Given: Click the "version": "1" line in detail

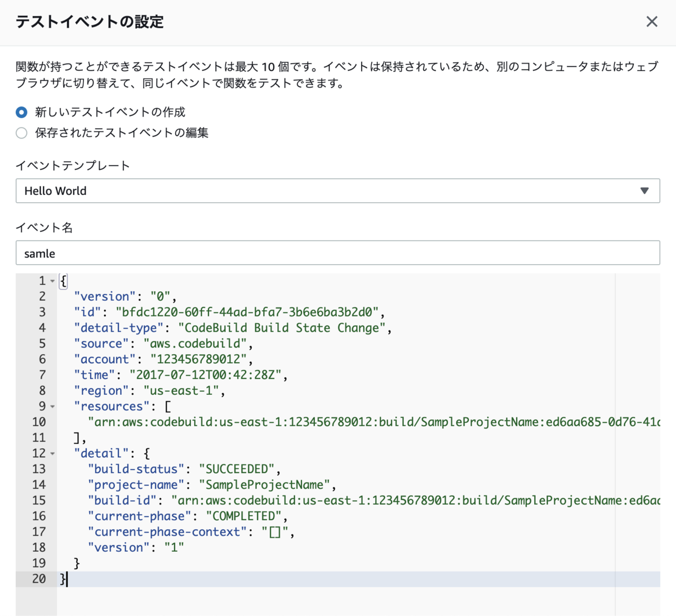Looking at the screenshot, I should (136, 548).
